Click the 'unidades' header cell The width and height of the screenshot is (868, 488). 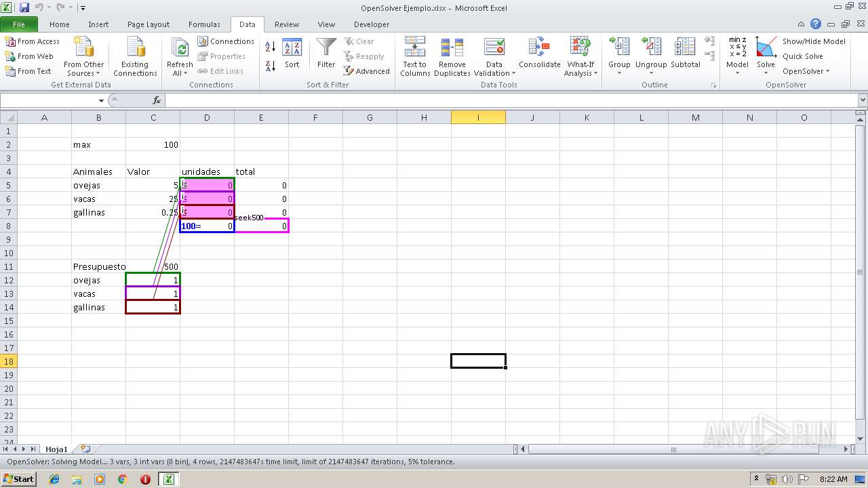tap(207, 171)
